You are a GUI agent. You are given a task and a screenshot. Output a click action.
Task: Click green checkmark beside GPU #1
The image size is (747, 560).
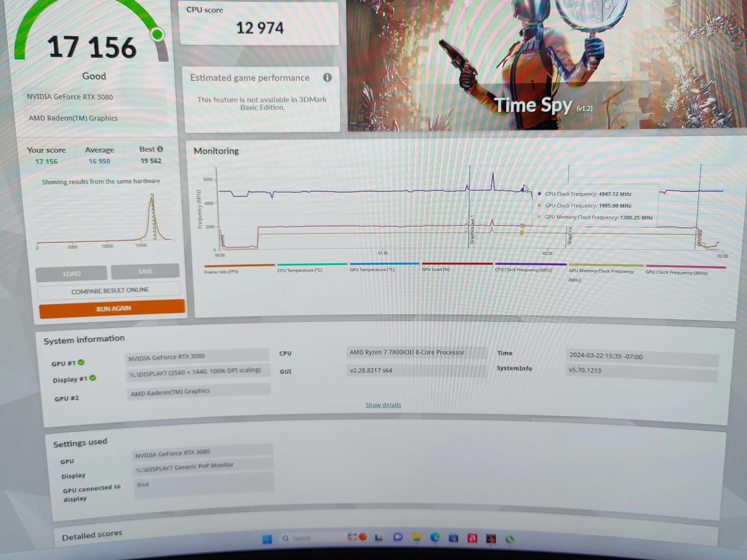point(81,362)
